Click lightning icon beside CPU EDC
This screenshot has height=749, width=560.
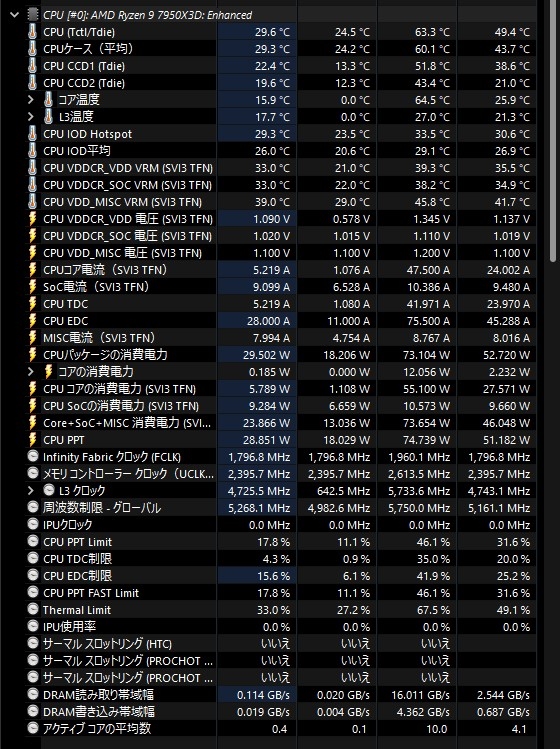tap(32, 321)
